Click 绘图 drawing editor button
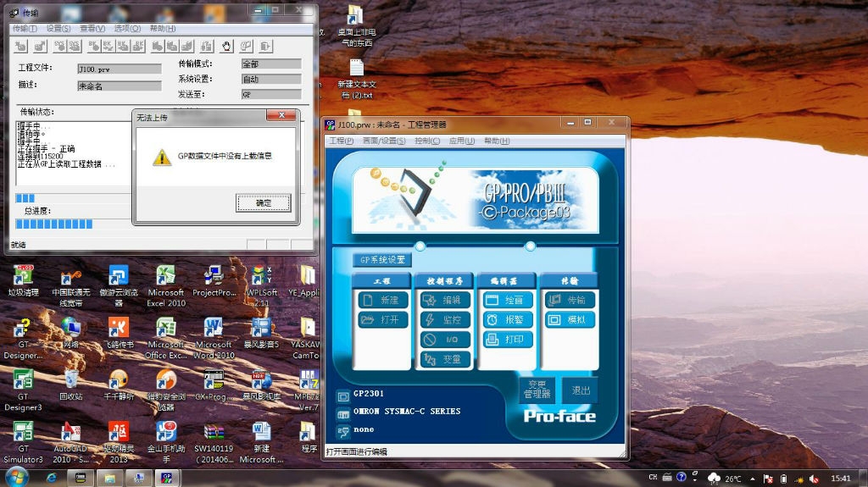868x487 pixels. [508, 300]
